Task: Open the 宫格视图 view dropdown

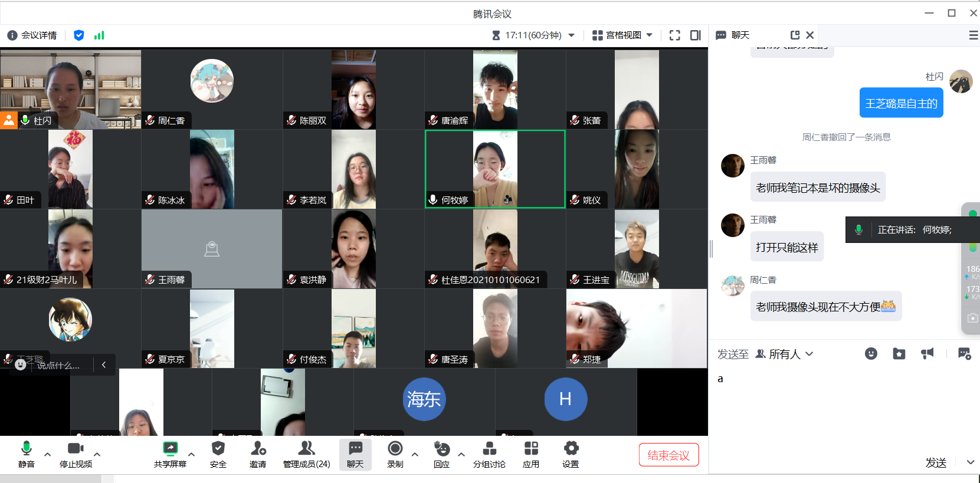Action: point(622,35)
